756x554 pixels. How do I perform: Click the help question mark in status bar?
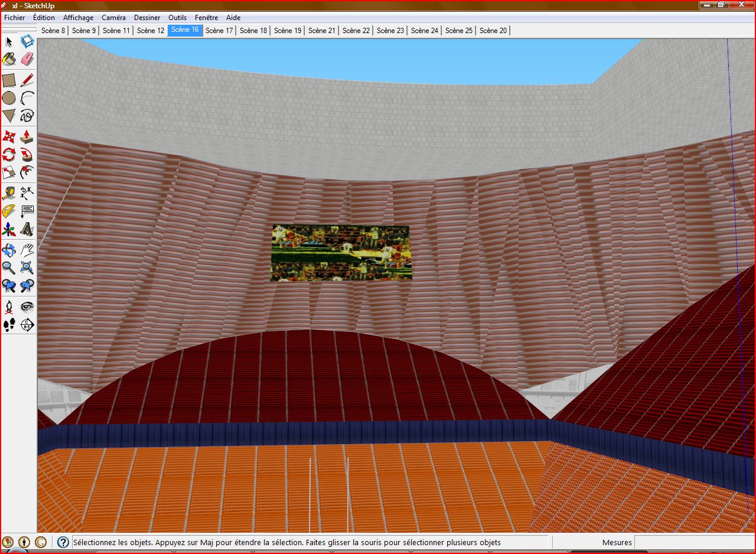pos(63,542)
